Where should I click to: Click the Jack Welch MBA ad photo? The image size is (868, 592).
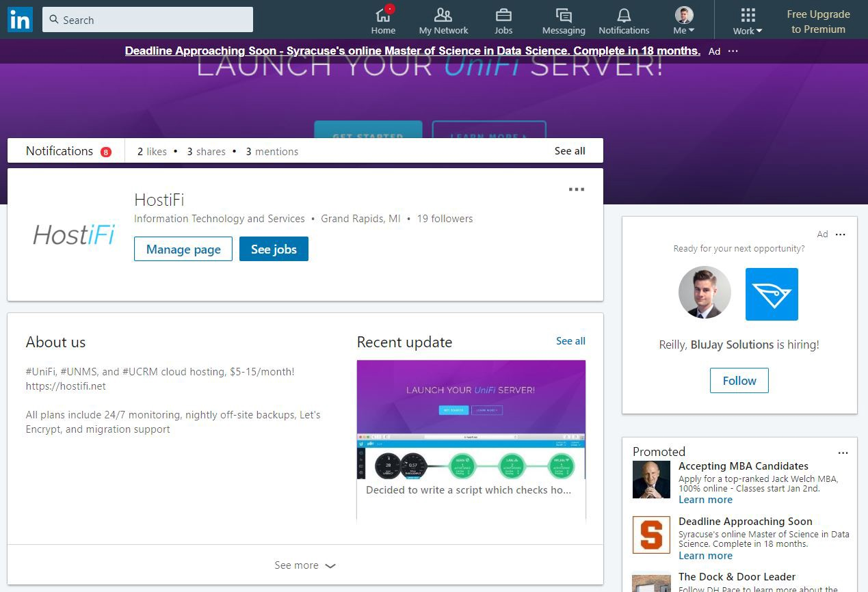pyautogui.click(x=651, y=479)
